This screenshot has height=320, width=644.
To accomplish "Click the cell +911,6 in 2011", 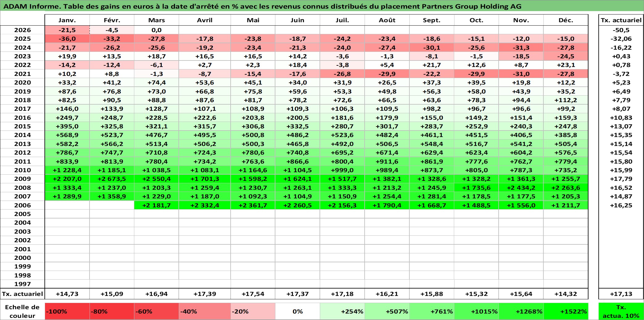I will (387, 161).
